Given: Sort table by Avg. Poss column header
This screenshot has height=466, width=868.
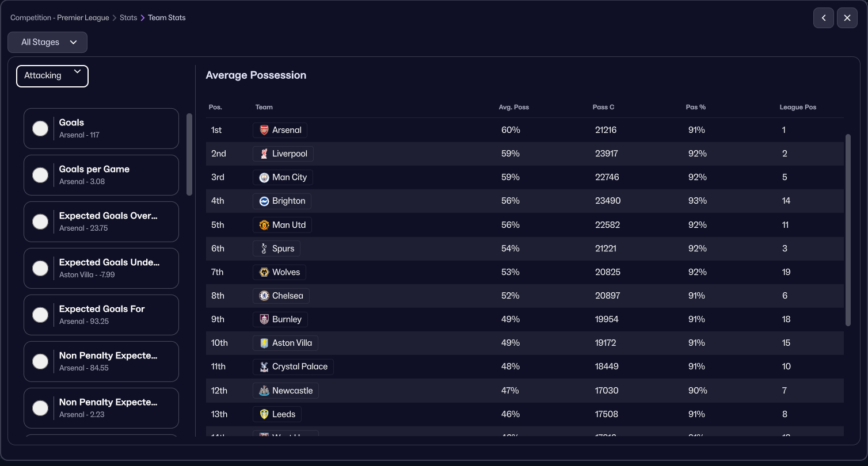Looking at the screenshot, I should (x=513, y=107).
